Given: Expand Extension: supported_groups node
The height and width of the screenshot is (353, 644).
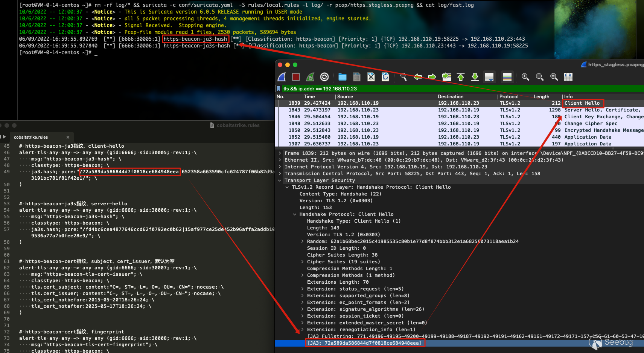Looking at the screenshot, I should [x=302, y=296].
